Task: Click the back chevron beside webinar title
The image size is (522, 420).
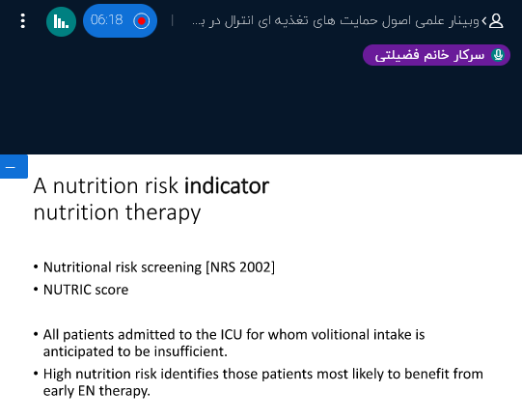Action: coord(483,21)
